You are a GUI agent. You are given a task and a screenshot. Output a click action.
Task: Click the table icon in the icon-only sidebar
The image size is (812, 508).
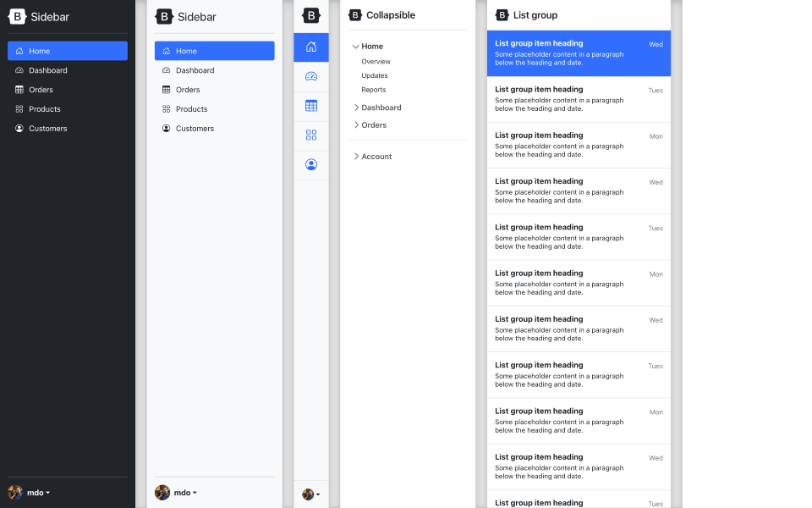coord(311,105)
